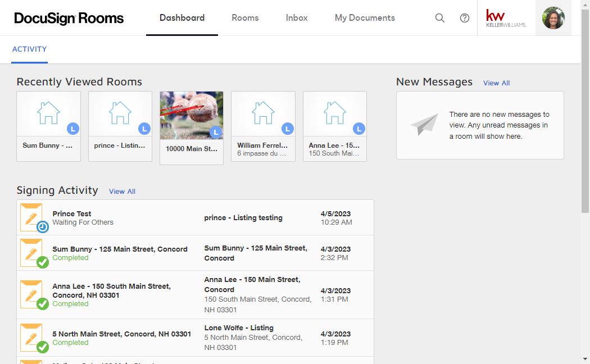The image size is (590, 364).
Task: Click 'Waiting For Others' status text
Action: click(x=83, y=222)
